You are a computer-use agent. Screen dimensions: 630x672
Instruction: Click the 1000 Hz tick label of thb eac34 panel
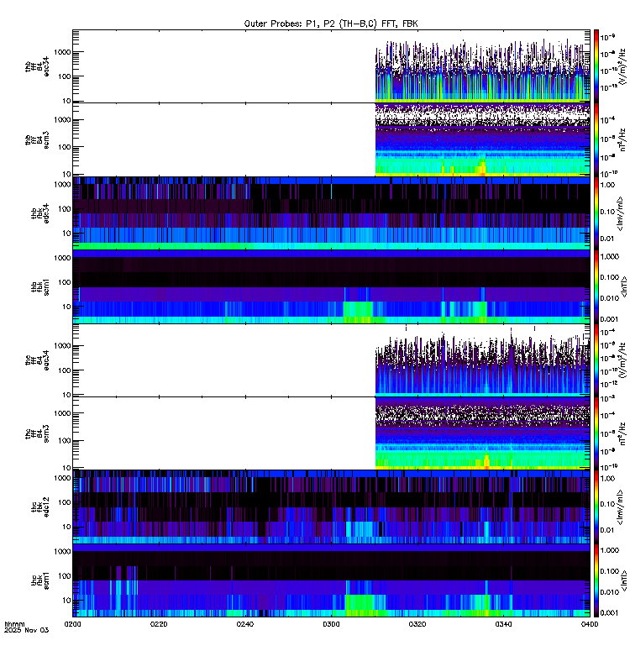pos(62,52)
